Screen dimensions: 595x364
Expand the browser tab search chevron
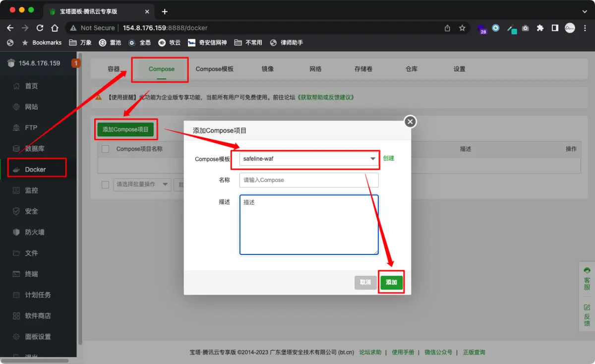pyautogui.click(x=584, y=11)
